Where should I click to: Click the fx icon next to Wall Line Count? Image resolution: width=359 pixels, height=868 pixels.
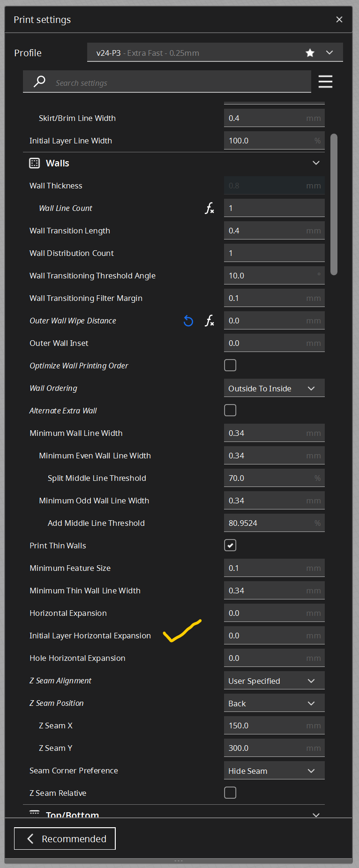tap(209, 208)
